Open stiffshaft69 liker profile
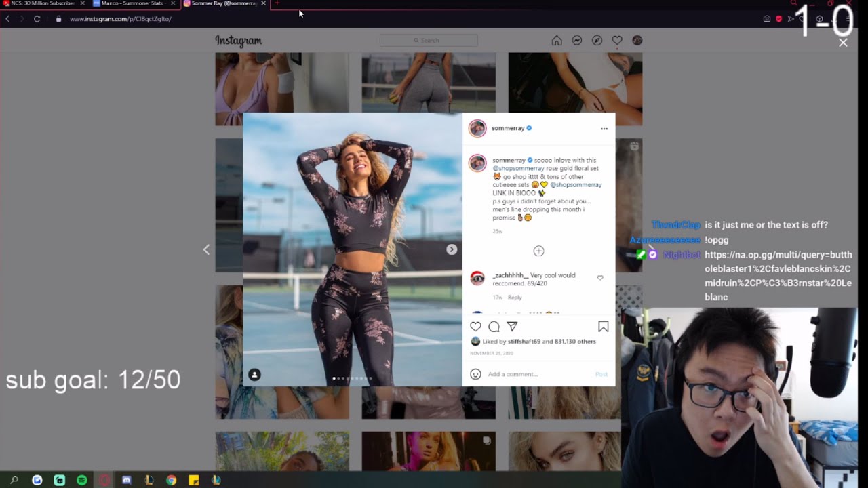The image size is (868, 488). tap(524, 342)
